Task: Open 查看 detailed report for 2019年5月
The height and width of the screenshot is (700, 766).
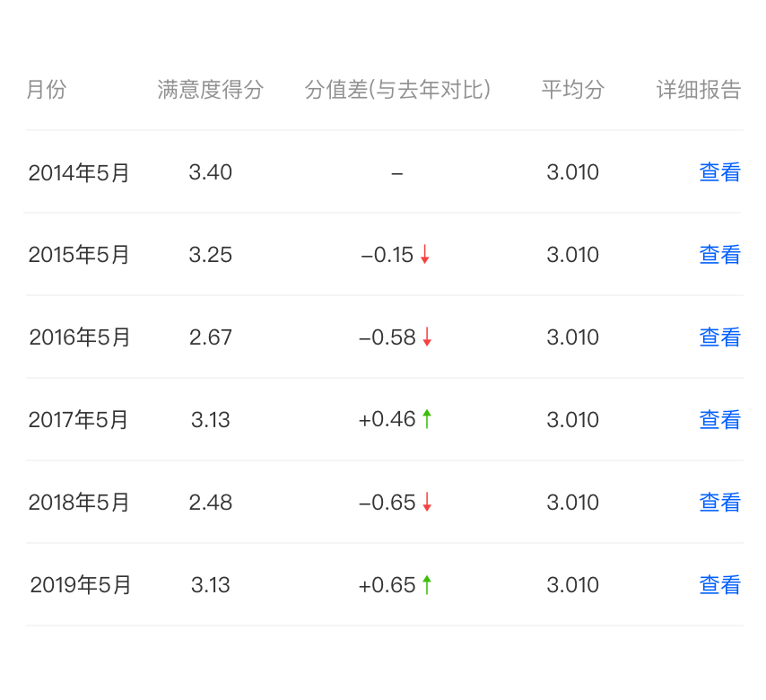Action: [719, 585]
